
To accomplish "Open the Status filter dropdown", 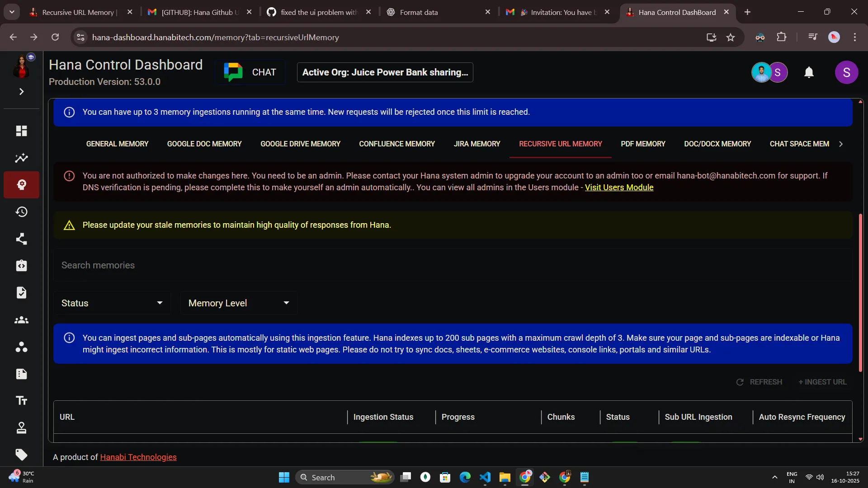I will 112,303.
